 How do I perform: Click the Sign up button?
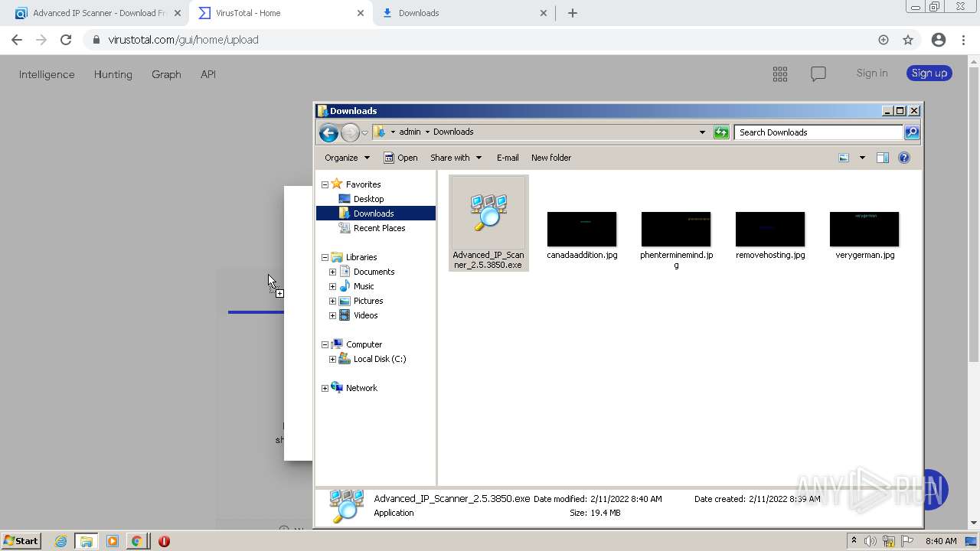pos(929,73)
